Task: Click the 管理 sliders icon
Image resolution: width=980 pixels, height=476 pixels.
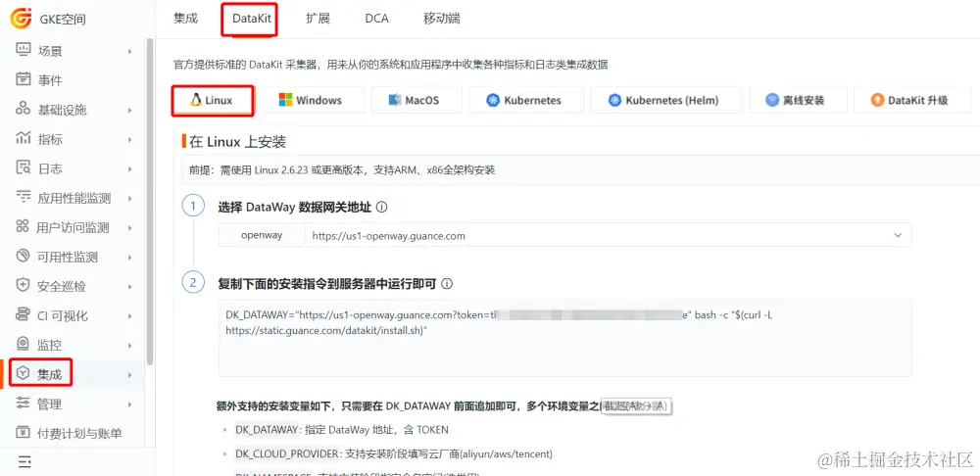Action: click(24, 404)
